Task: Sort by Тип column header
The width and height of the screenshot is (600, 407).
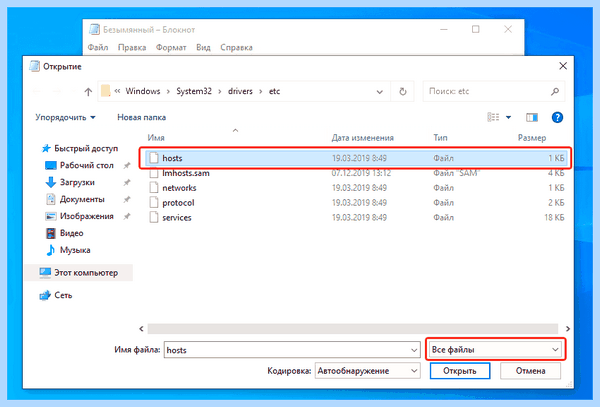Action: click(x=440, y=138)
